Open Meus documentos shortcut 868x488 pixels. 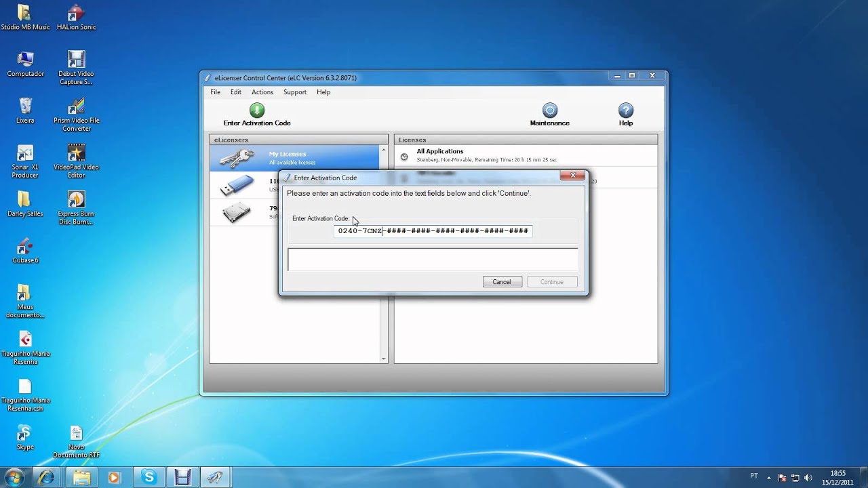pos(25,301)
